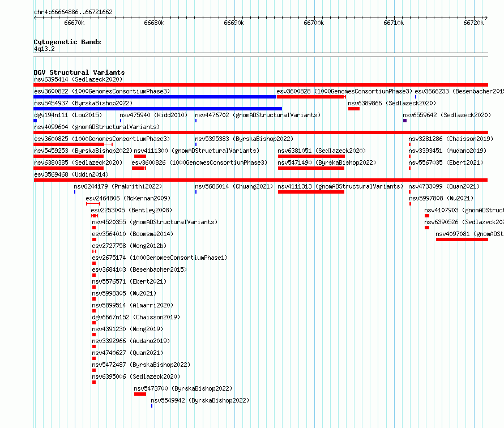504x428 pixels.
Task: Click the red bar under esv3600828
Action: 311,97
